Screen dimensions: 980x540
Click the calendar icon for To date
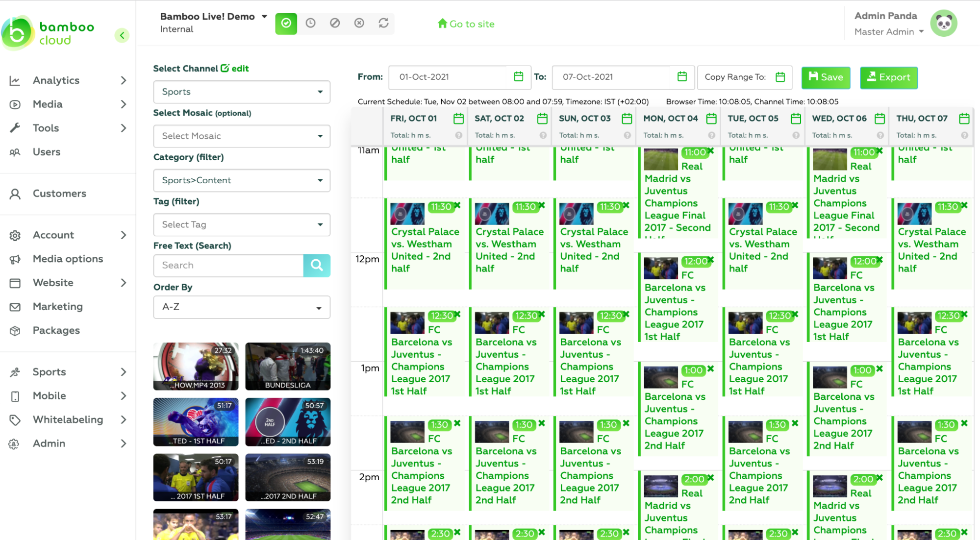pyautogui.click(x=682, y=77)
